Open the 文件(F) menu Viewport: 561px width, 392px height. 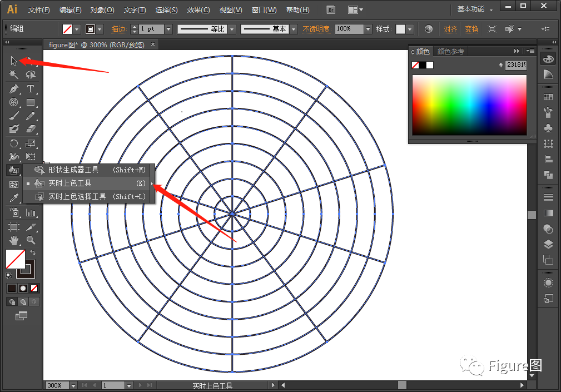(x=39, y=10)
